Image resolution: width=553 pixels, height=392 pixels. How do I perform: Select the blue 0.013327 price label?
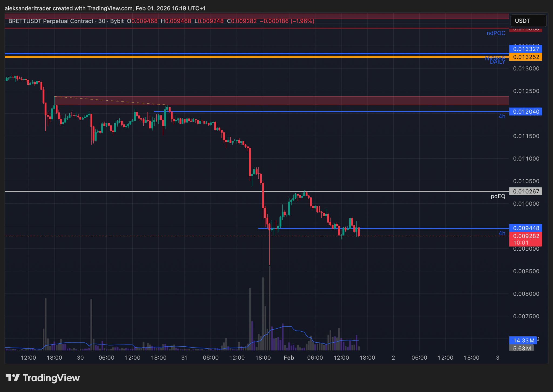(525, 49)
